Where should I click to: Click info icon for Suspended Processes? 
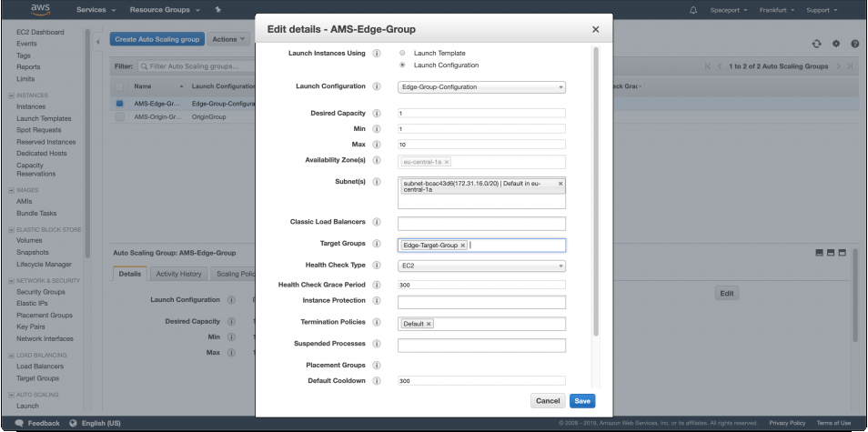click(x=377, y=344)
